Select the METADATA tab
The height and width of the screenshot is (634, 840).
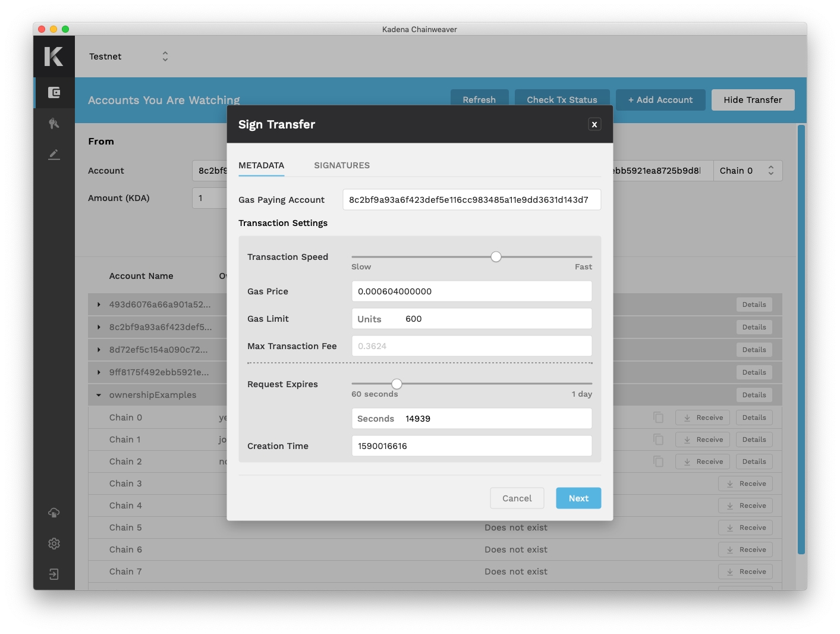(x=261, y=165)
